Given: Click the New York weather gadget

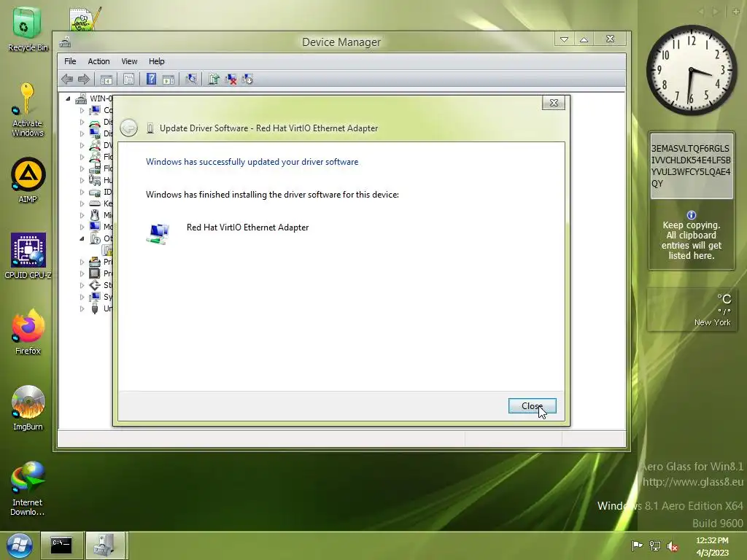Looking at the screenshot, I should click(x=692, y=309).
